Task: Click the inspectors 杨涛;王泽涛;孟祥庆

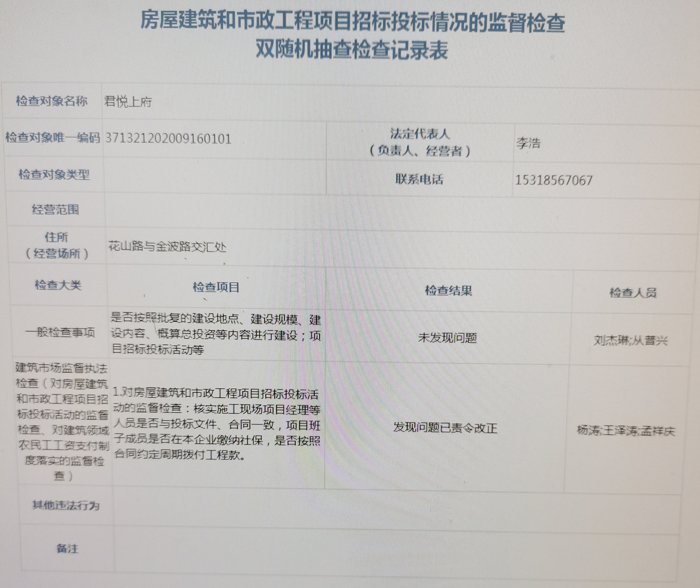Action: (x=626, y=431)
